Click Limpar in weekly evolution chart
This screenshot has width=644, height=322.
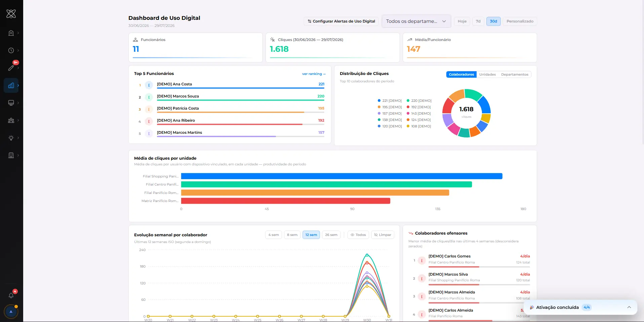[383, 235]
